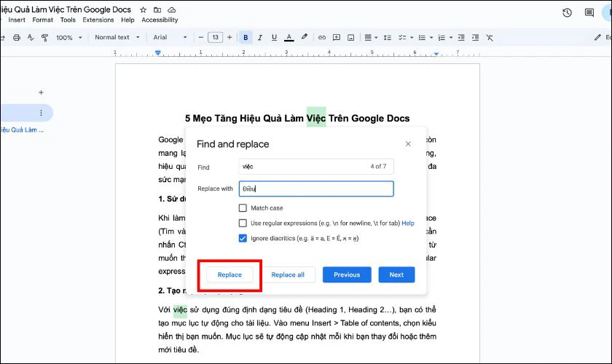Click the add comment icon
This screenshot has height=364, width=612.
click(x=336, y=37)
